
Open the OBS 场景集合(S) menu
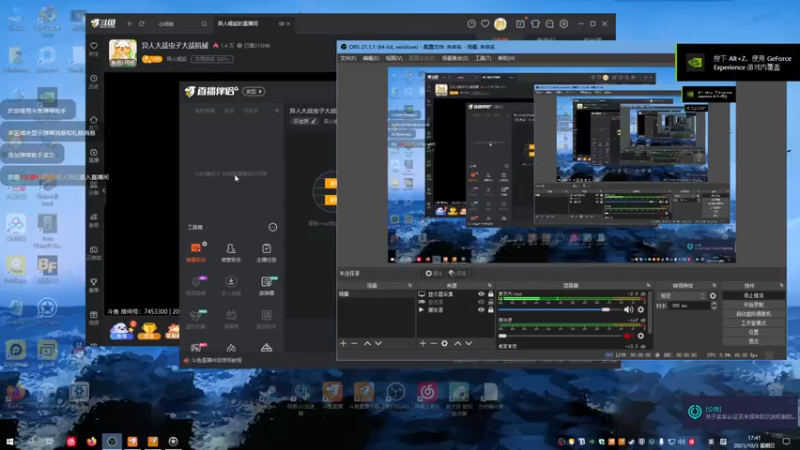click(455, 58)
